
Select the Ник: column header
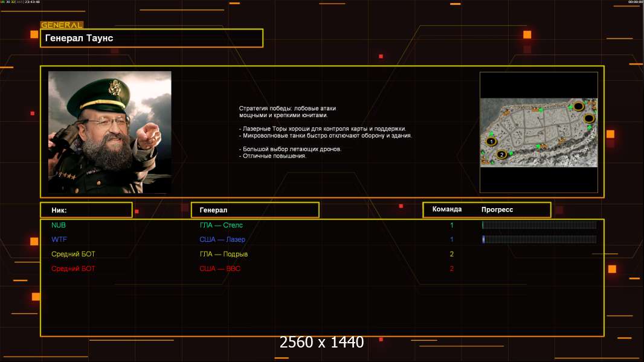click(x=86, y=210)
